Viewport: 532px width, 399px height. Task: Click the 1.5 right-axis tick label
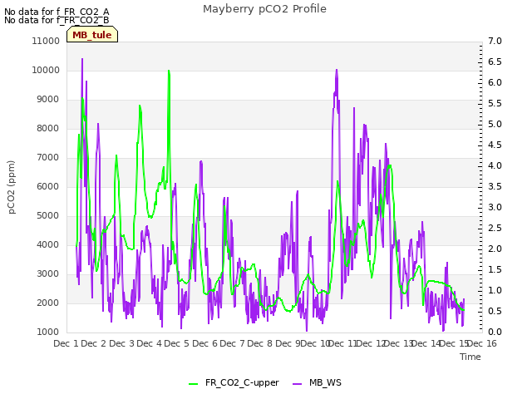(x=495, y=269)
